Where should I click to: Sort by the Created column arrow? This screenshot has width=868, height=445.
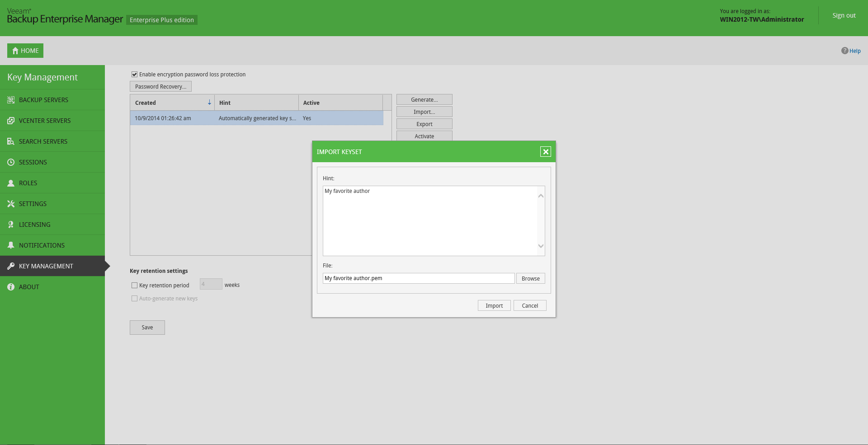click(209, 103)
